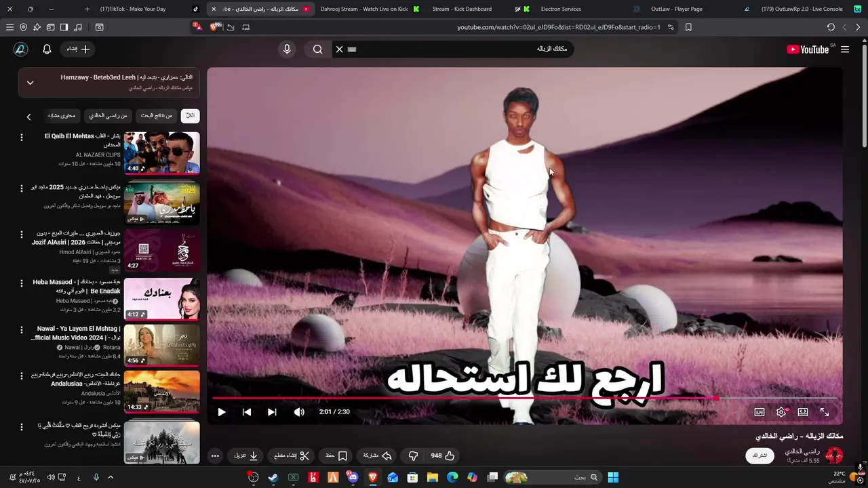Show more filter chips with the arrow
Screen dimensions: 868x488
(x=28, y=117)
